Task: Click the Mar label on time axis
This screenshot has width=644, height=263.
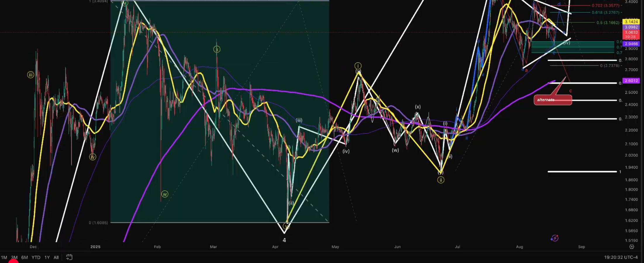Action: [213, 247]
